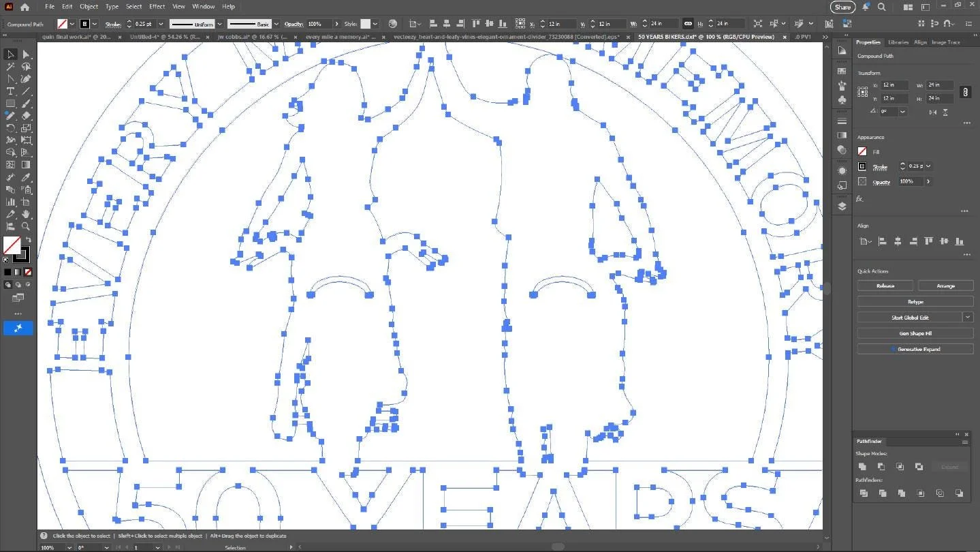Click the Retype button
The image size is (980, 552).
(x=915, y=301)
